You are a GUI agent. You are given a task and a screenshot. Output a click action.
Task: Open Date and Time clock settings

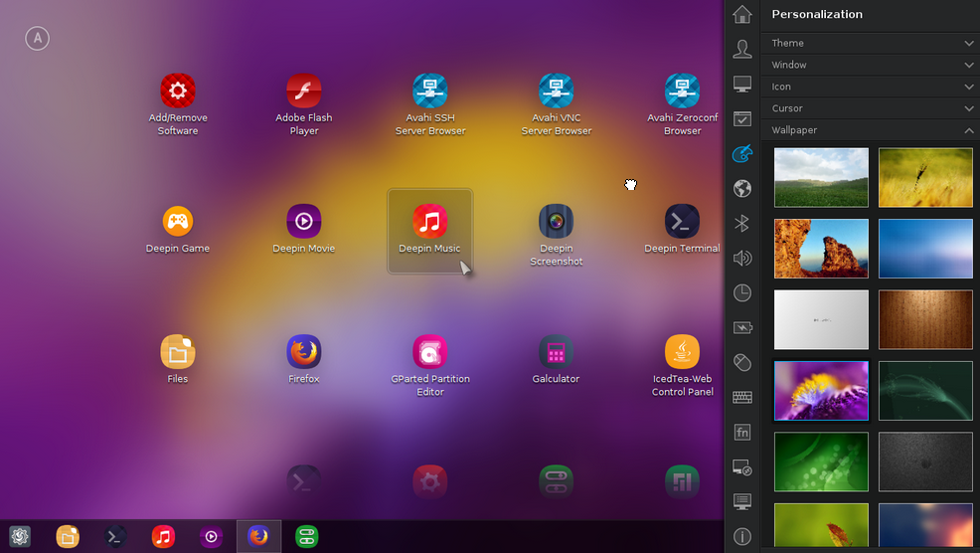pyautogui.click(x=742, y=292)
